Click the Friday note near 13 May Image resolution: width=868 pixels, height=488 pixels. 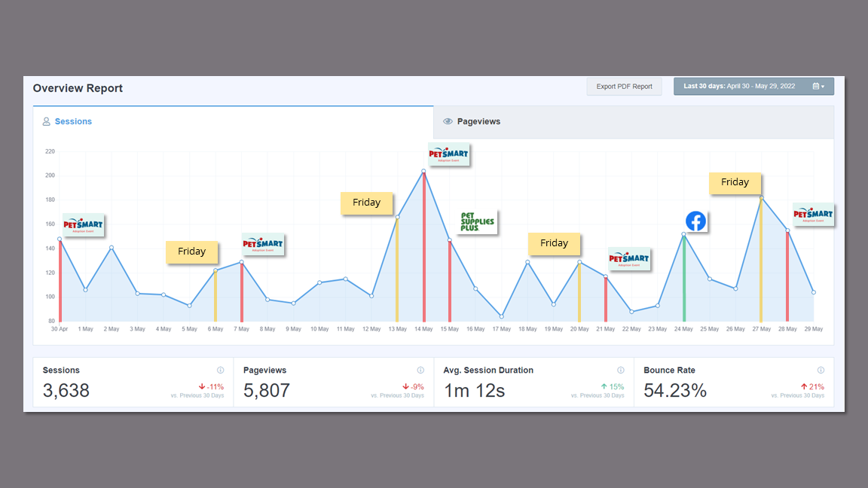click(x=366, y=203)
